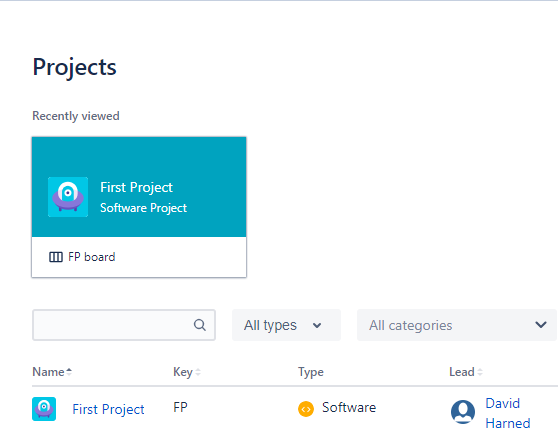The width and height of the screenshot is (558, 443).
Task: Click the Type column header
Action: point(311,372)
